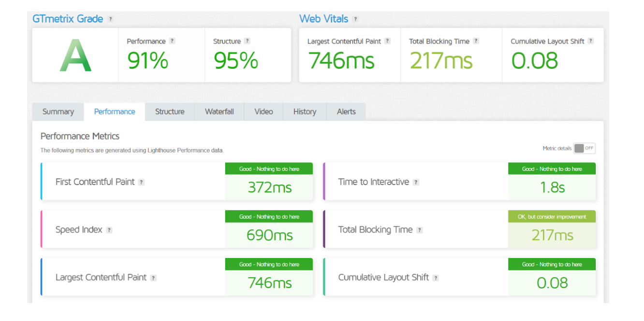Click help icon for Total Blocking Time metric row
The width and height of the screenshot is (644, 321).
point(420,230)
